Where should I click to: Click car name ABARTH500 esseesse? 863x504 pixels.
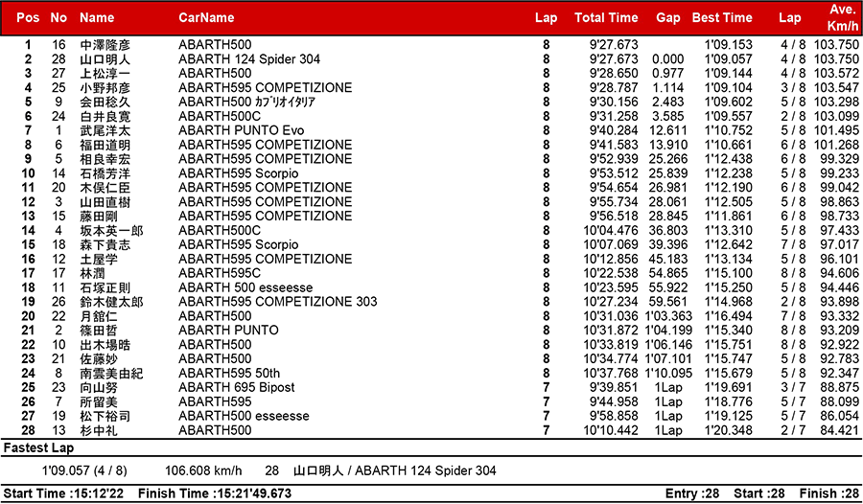(244, 417)
